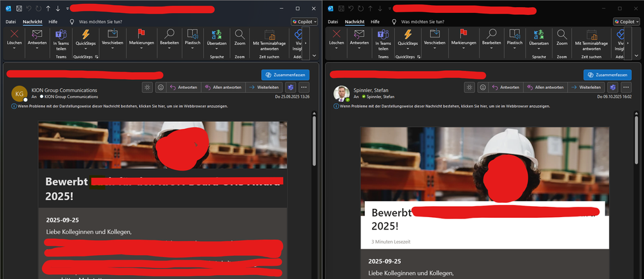Click Verschieben folder icon in KION Group window
The image size is (644, 279).
pyautogui.click(x=113, y=34)
